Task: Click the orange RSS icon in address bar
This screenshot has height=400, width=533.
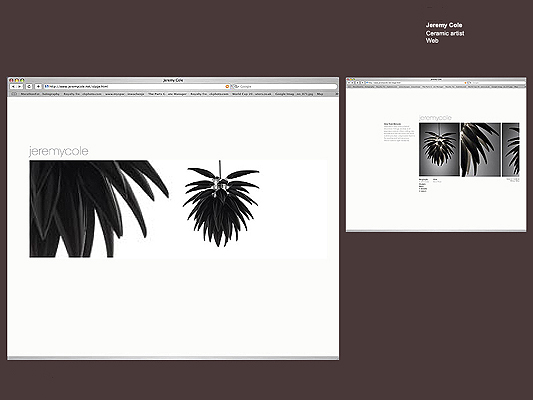Action: click(x=227, y=87)
